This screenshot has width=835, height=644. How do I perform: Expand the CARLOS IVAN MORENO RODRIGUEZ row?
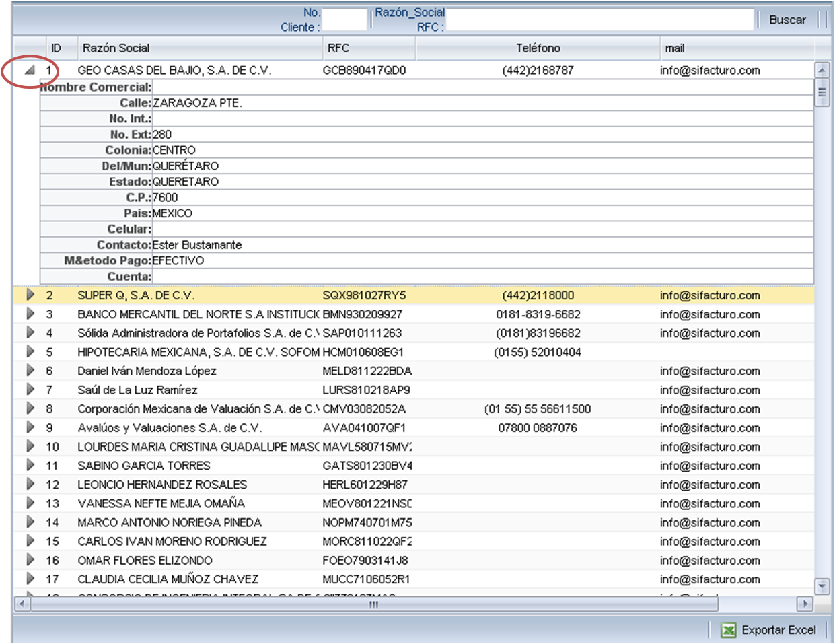click(x=30, y=541)
